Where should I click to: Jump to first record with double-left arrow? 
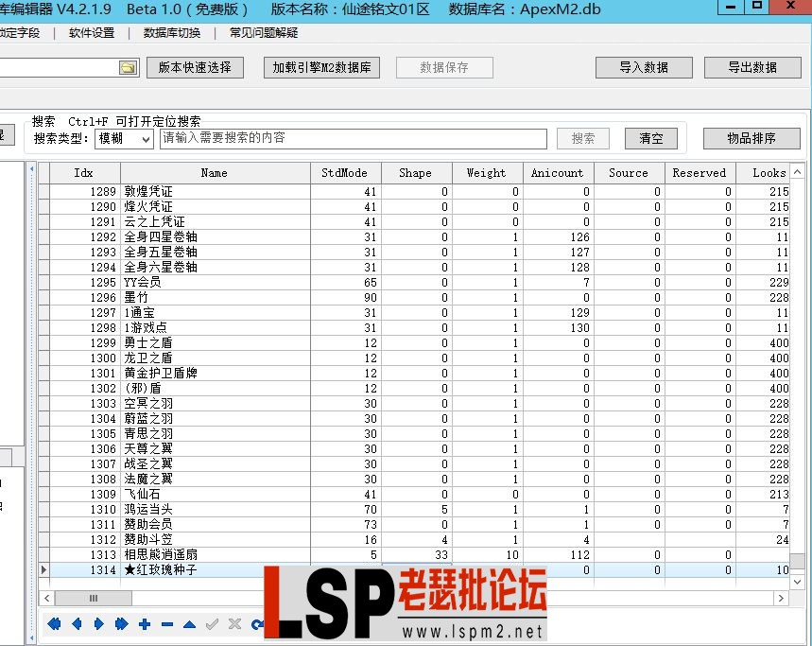click(x=53, y=622)
